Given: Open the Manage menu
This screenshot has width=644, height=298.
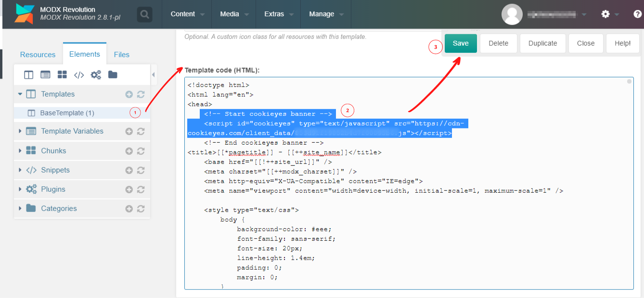Looking at the screenshot, I should pos(326,14).
